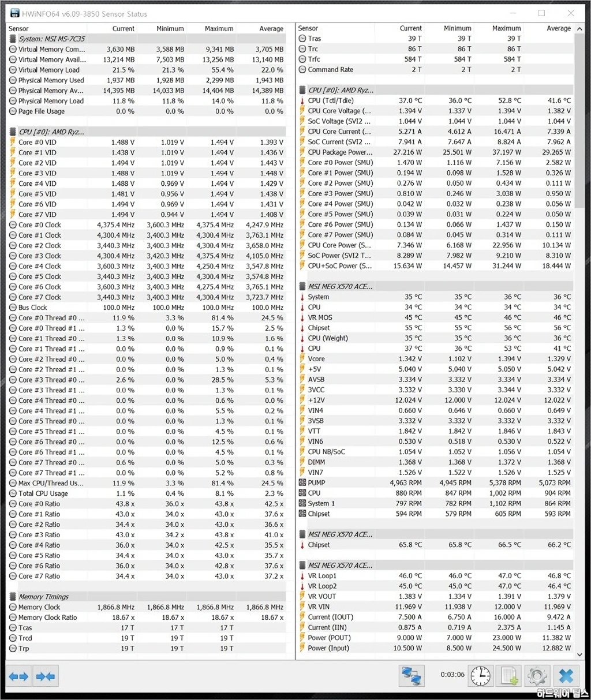The width and height of the screenshot is (591, 700).
Task: Select the Max CPU/Thread Us... row
Action: pos(147,483)
